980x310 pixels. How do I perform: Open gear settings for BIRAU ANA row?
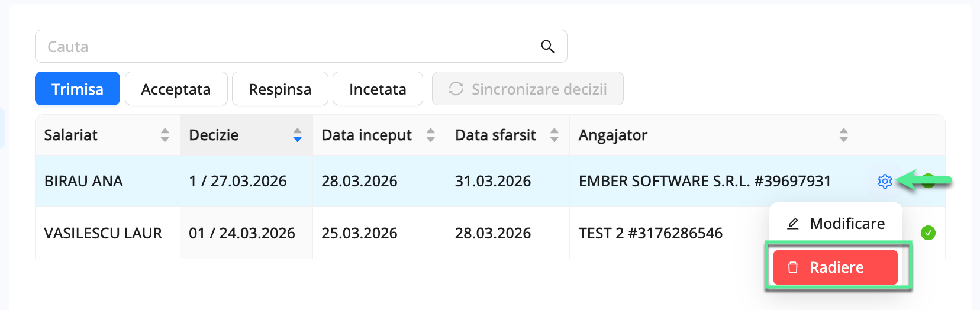[885, 182]
